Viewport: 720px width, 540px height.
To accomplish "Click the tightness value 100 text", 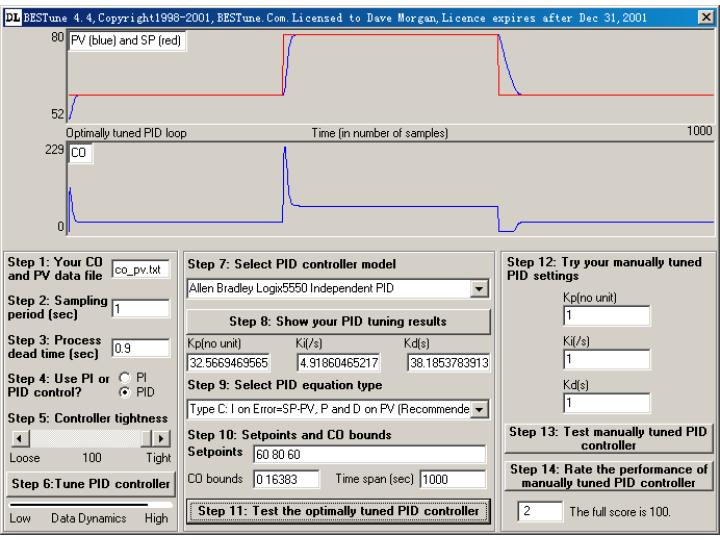I will [x=92, y=458].
